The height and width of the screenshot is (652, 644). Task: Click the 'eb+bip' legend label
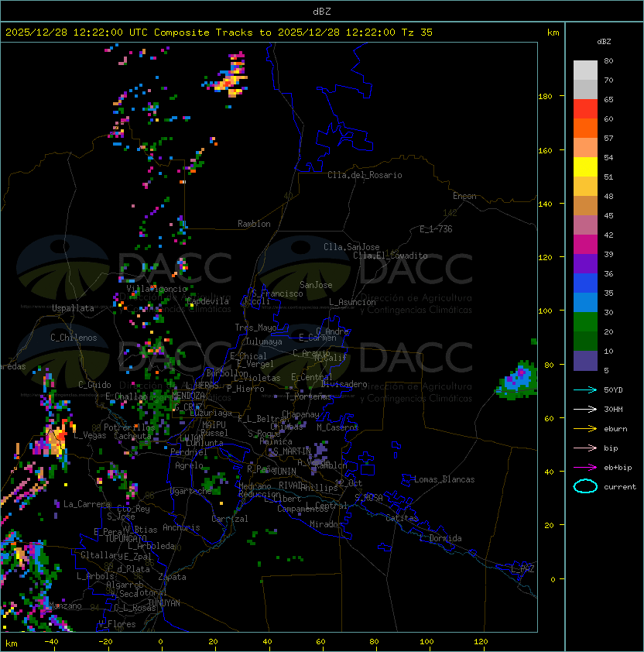click(x=618, y=468)
